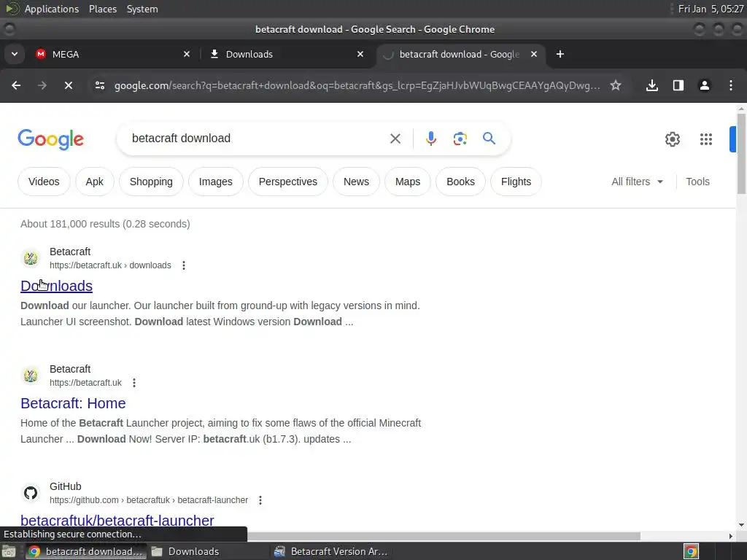Viewport: 747px width, 560px height.
Task: Filter results by Shopping
Action: (x=151, y=182)
